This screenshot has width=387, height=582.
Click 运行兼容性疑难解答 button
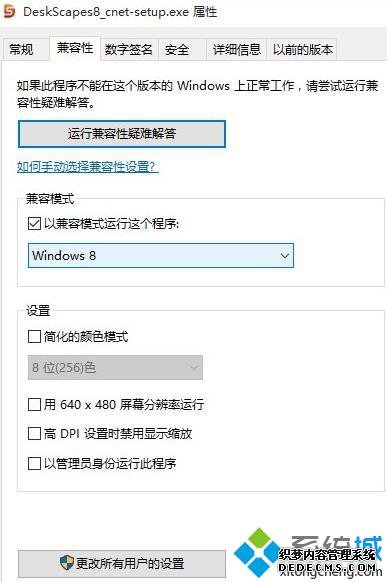click(x=122, y=134)
